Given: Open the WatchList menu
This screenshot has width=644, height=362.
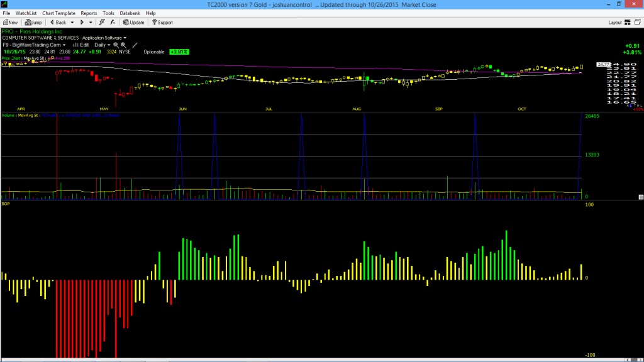Looking at the screenshot, I should coord(26,13).
